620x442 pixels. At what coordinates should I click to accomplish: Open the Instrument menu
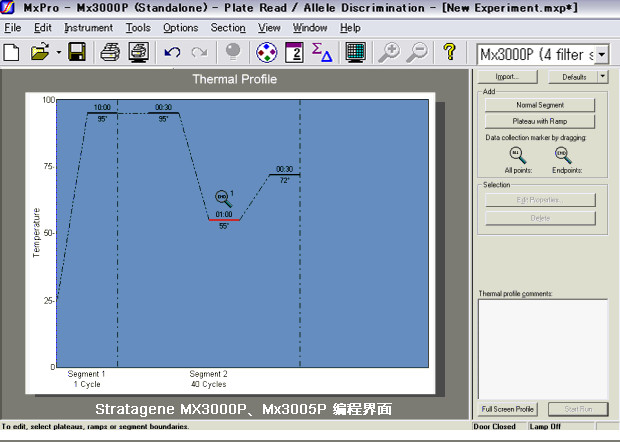tap(89, 28)
